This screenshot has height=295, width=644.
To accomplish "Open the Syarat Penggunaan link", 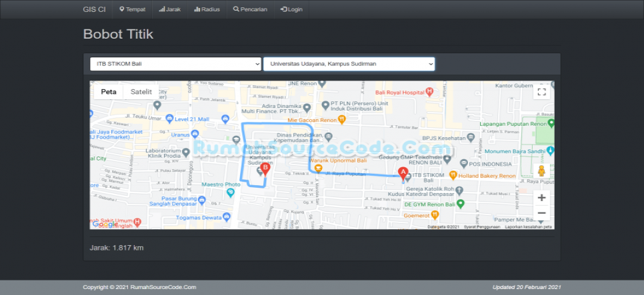I will click(482, 227).
